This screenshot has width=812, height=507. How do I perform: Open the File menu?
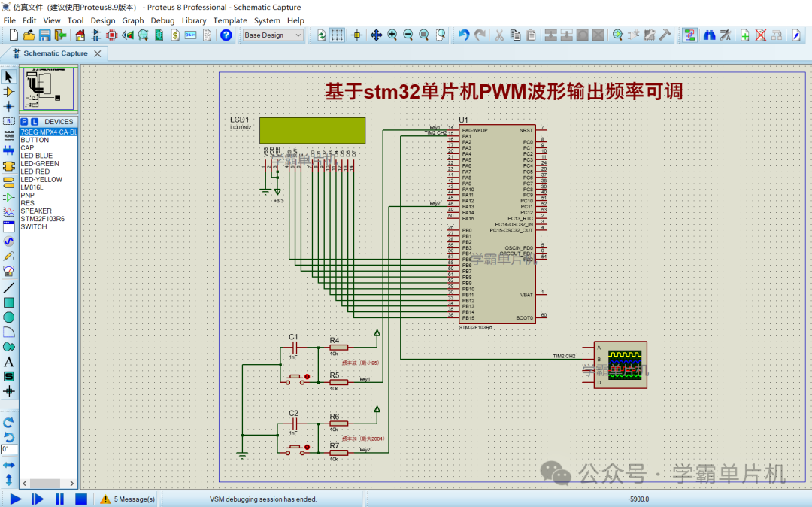(9, 20)
